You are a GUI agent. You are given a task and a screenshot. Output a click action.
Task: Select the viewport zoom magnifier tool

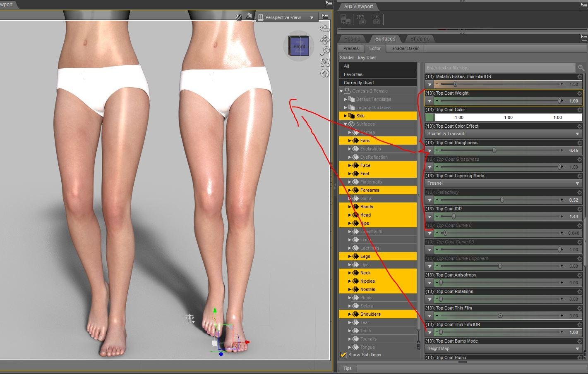click(325, 51)
